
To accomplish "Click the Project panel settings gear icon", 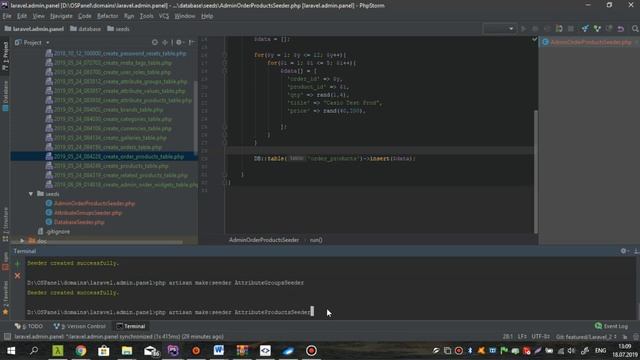I will [179, 42].
